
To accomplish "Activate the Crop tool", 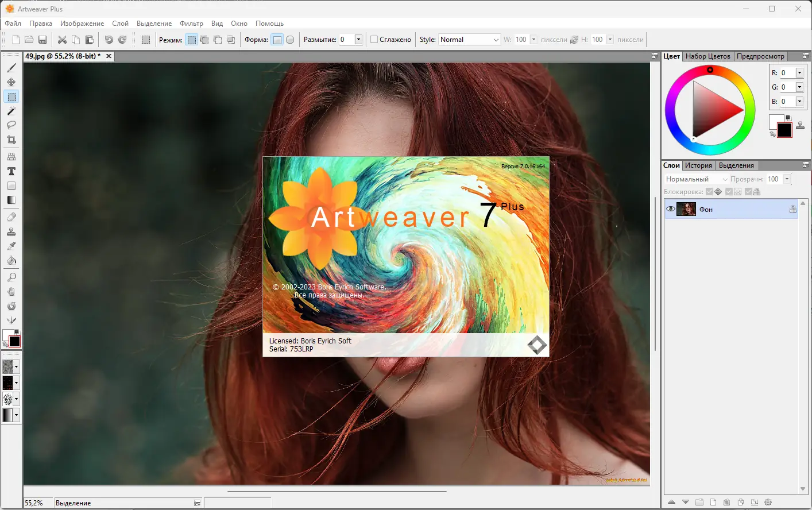I will click(x=11, y=140).
